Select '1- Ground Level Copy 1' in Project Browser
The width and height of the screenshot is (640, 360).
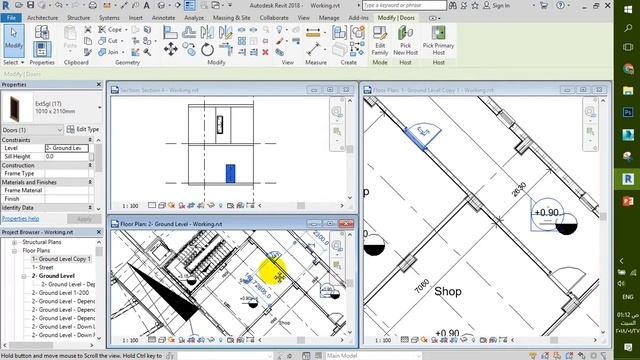pos(61,259)
